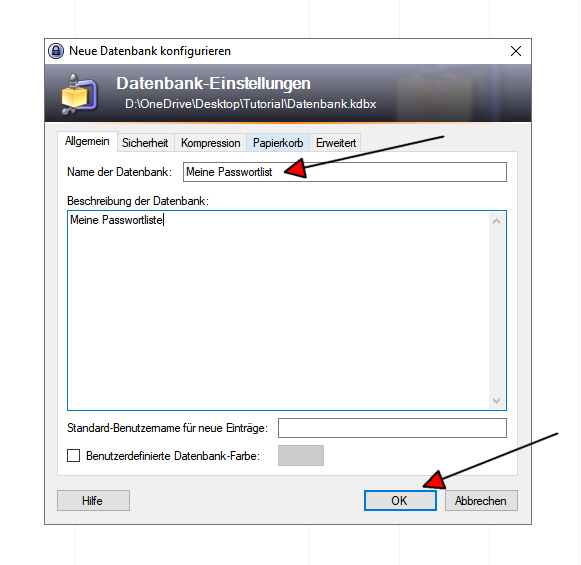Click the database package icon in banner
This screenshot has height=565, width=581.
click(x=79, y=94)
